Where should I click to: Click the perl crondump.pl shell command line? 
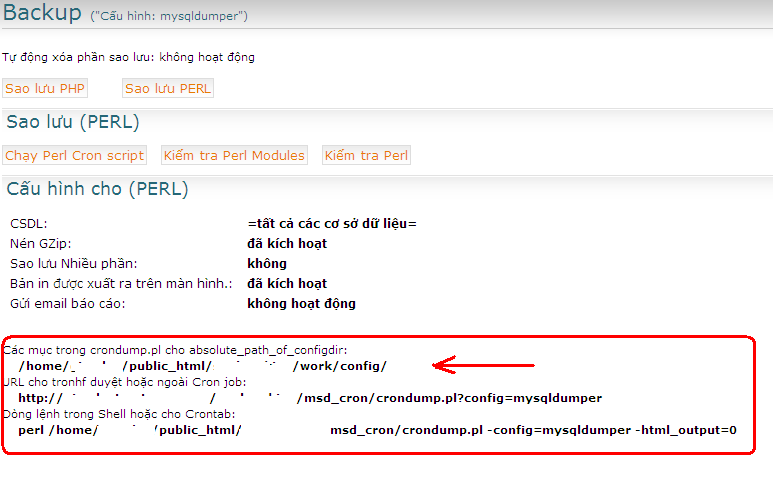[x=378, y=430]
